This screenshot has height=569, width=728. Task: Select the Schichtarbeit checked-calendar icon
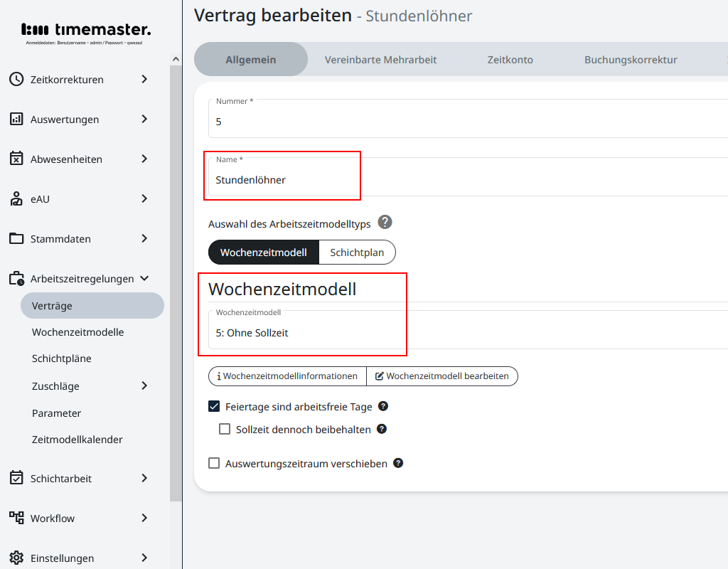16,478
